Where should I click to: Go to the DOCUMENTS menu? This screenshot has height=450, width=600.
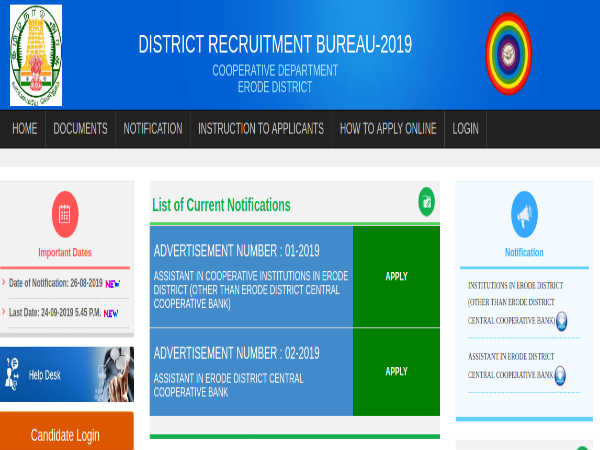tap(80, 129)
